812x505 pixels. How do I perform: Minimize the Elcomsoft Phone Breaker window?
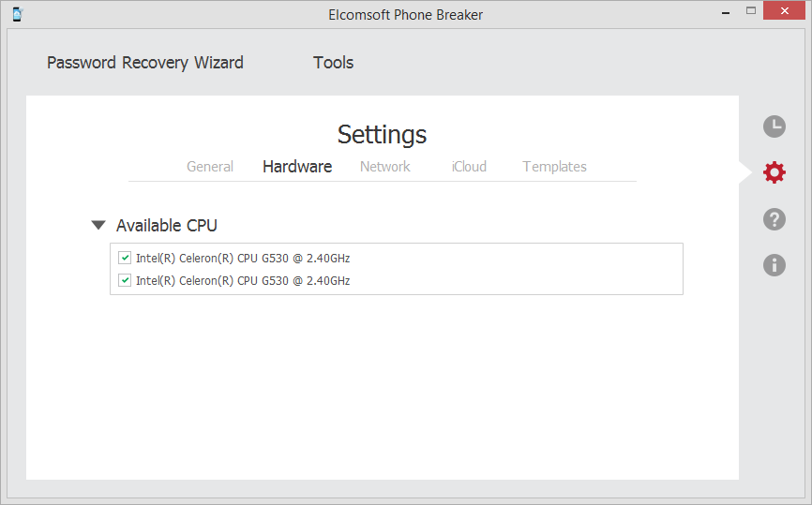(726, 11)
